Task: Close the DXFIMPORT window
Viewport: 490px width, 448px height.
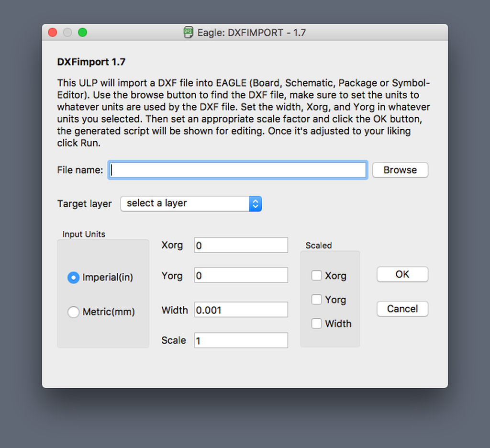Action: pos(53,32)
